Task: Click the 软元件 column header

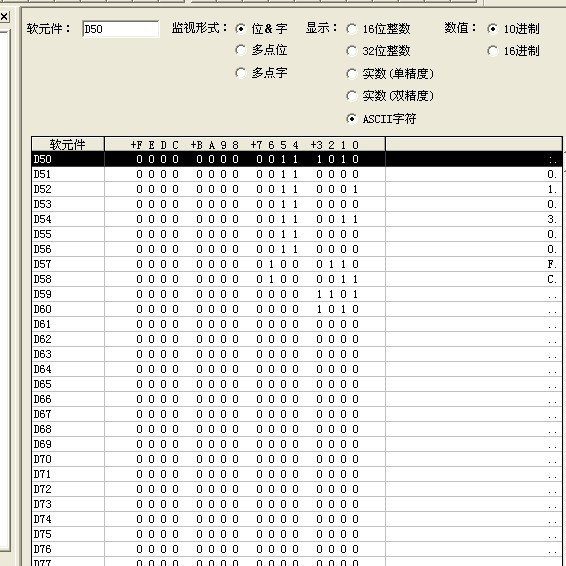Action: 68,144
